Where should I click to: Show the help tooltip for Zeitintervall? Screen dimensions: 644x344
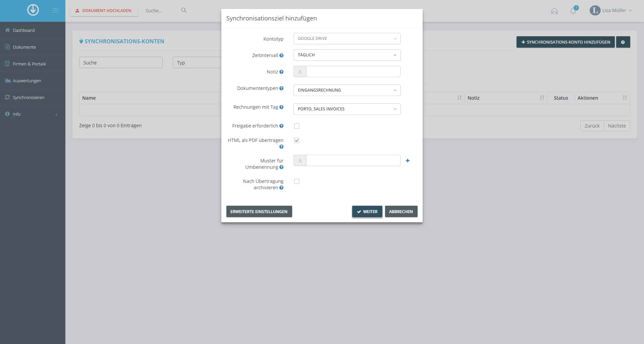281,55
